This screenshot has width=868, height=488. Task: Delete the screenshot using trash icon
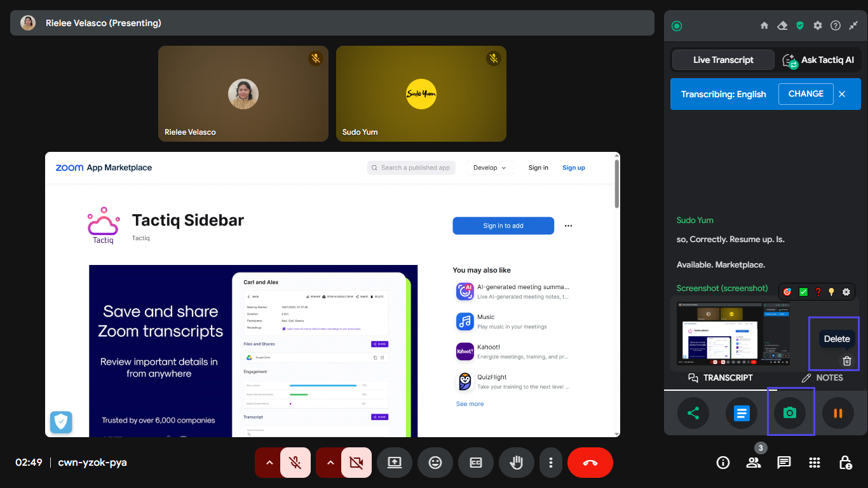pos(847,361)
